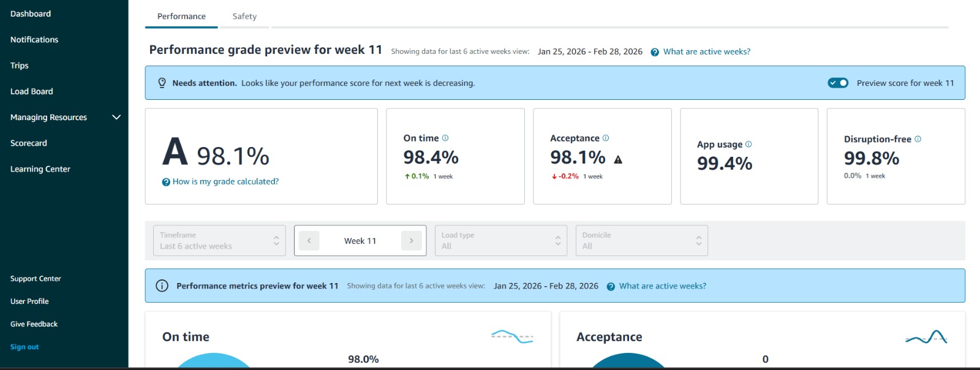Go to the previous week using left arrow
Image resolution: width=980 pixels, height=370 pixels.
pos(309,241)
